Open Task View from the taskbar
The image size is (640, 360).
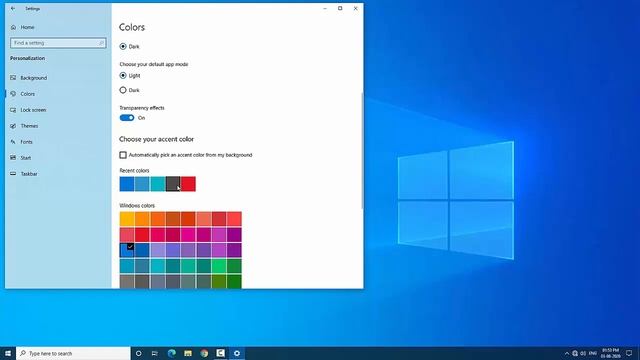point(155,353)
